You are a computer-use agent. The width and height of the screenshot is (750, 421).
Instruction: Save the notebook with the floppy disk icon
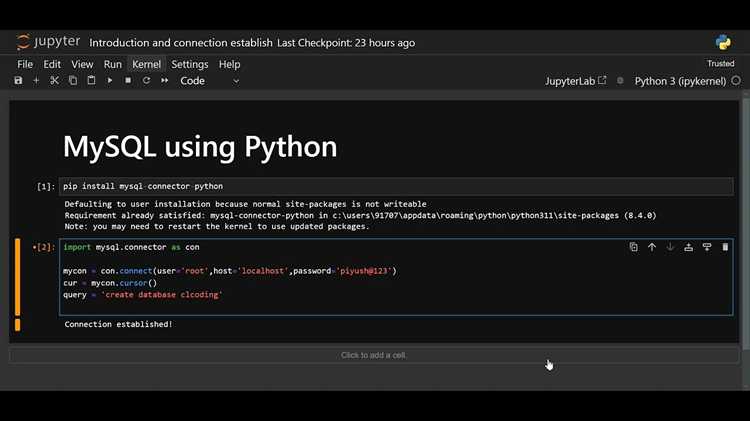(18, 80)
